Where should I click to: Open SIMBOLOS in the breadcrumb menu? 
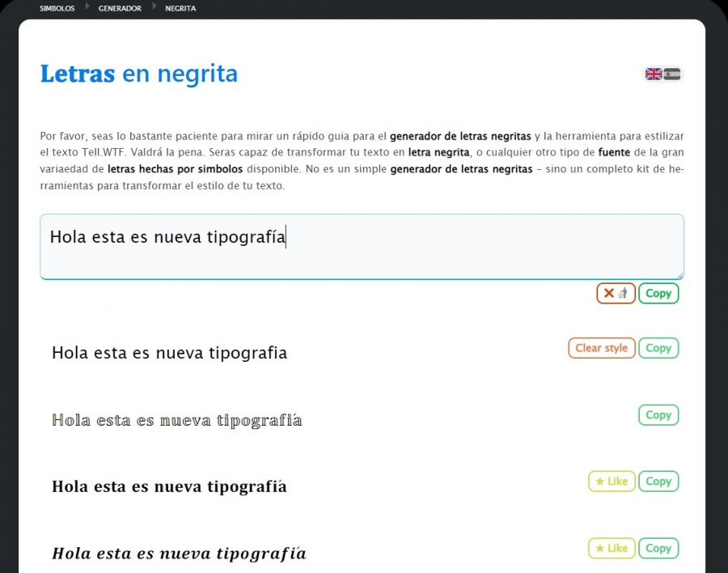tap(57, 8)
